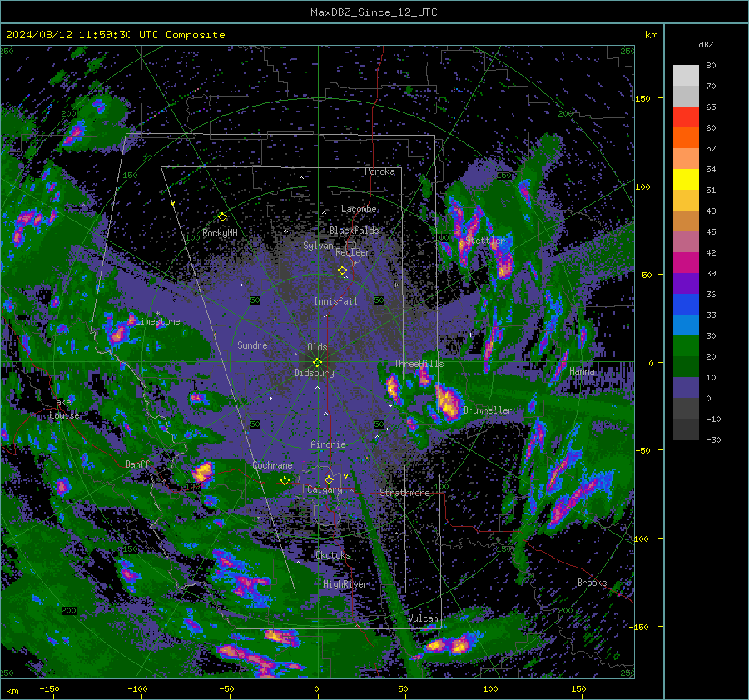The width and height of the screenshot is (749, 700).
Task: Click the Drumheller city label
Action: point(488,410)
